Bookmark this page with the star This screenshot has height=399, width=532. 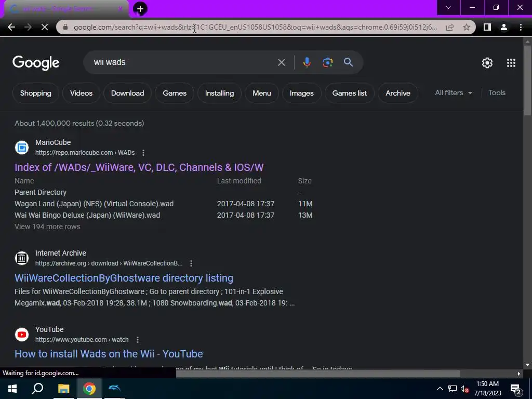point(467,28)
